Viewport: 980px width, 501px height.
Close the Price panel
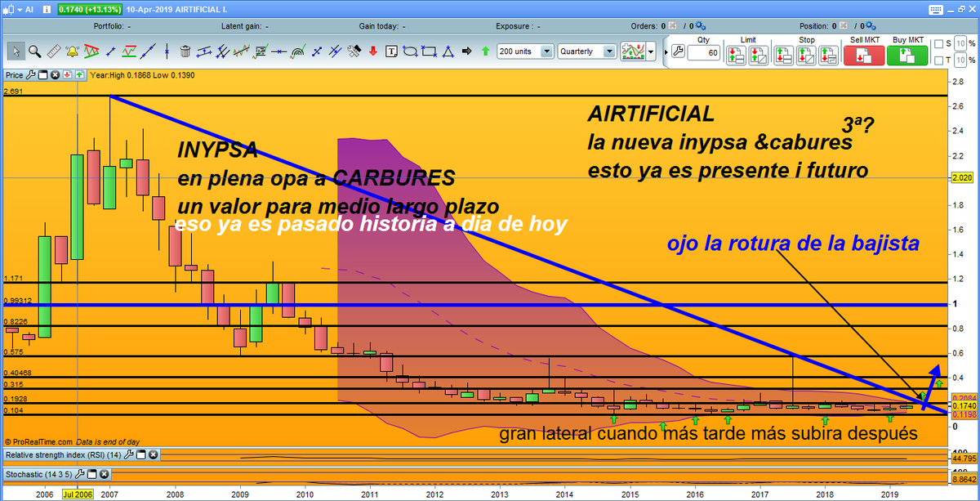tap(55, 75)
